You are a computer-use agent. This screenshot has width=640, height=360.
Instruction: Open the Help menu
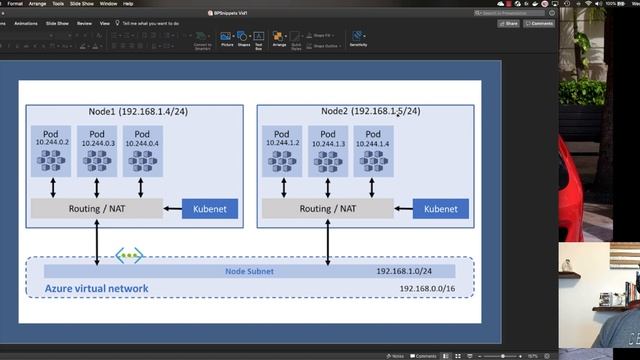pyautogui.click(x=128, y=4)
